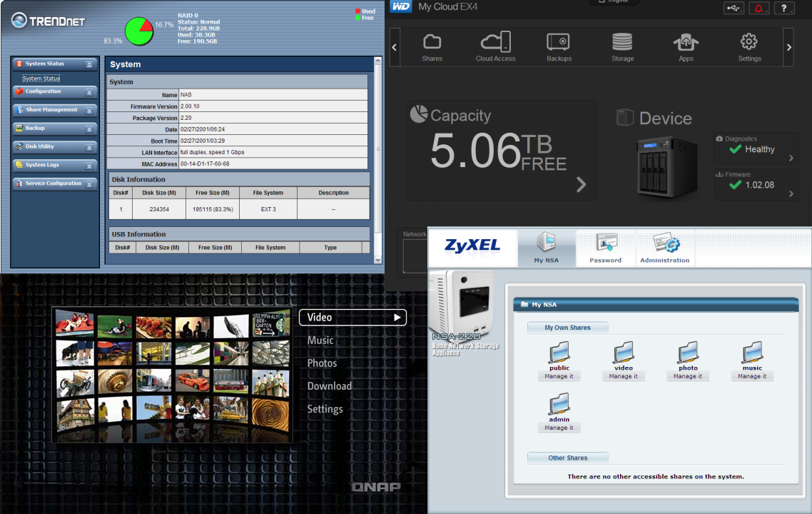
Task: Open the photo share icon in ZyXEL
Action: [688, 353]
